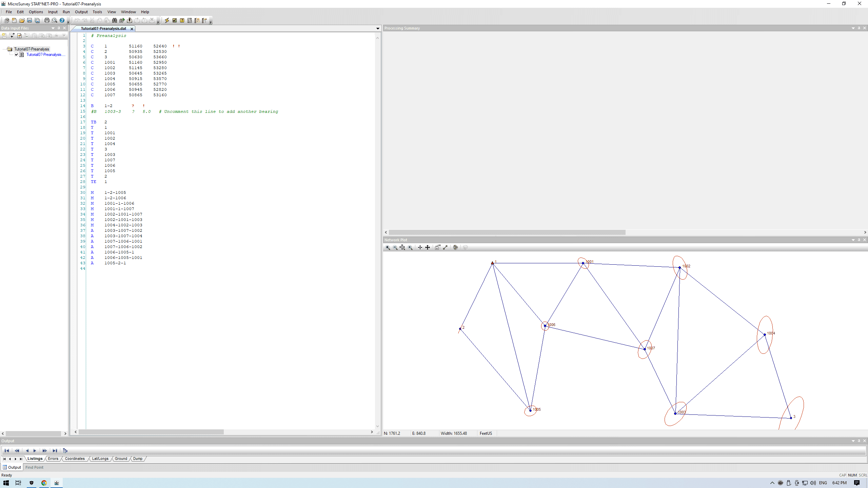
Task: Expand Processing Summary panel dropdown arrow
Action: [x=853, y=28]
